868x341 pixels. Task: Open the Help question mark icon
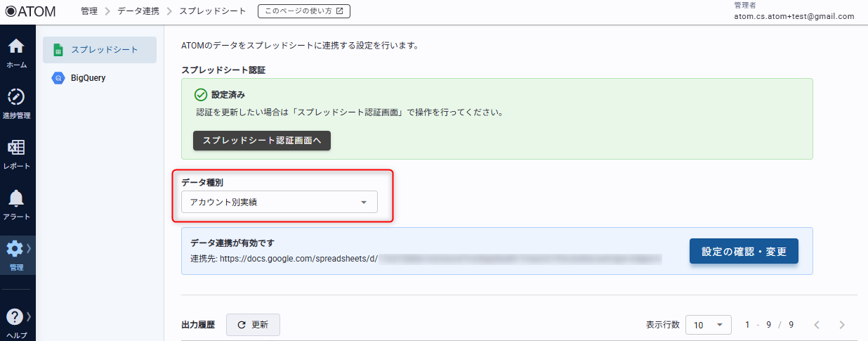tap(15, 317)
